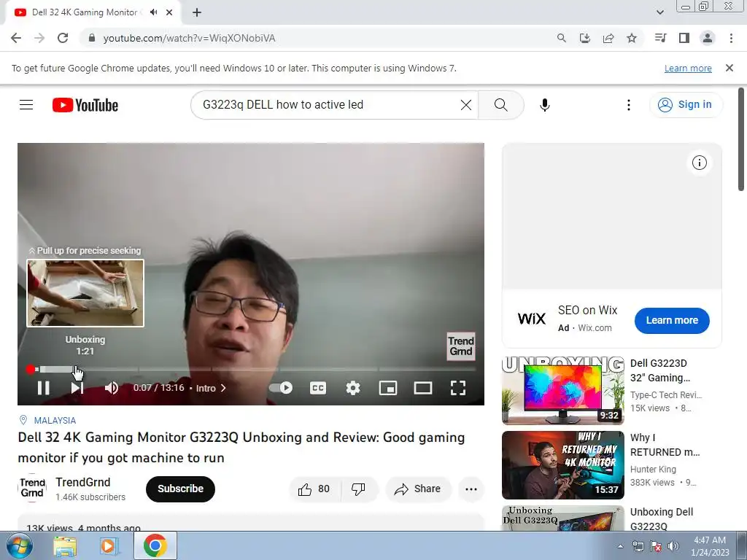Viewport: 747px width, 560px height.
Task: Mute tab via speaker icon on tab
Action: point(153,12)
